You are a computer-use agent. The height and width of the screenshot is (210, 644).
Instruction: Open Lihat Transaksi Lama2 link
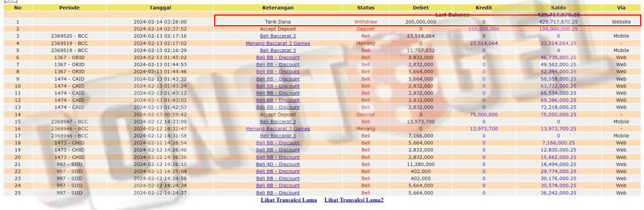(354, 200)
